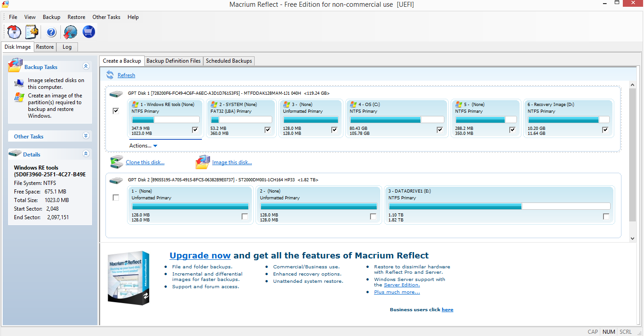This screenshot has width=644, height=336.
Task: Click Windows flag on Windows RE tools partition
Action: pyautogui.click(x=135, y=104)
